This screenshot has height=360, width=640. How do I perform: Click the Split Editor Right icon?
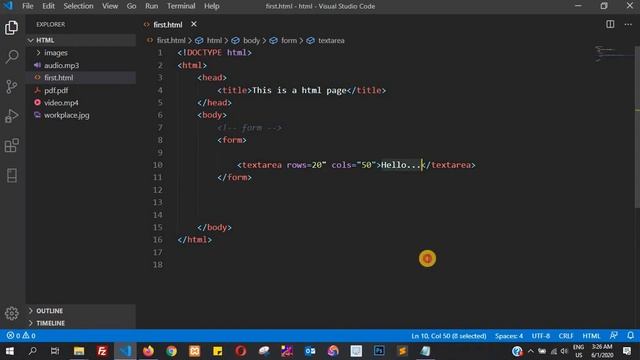(610, 24)
